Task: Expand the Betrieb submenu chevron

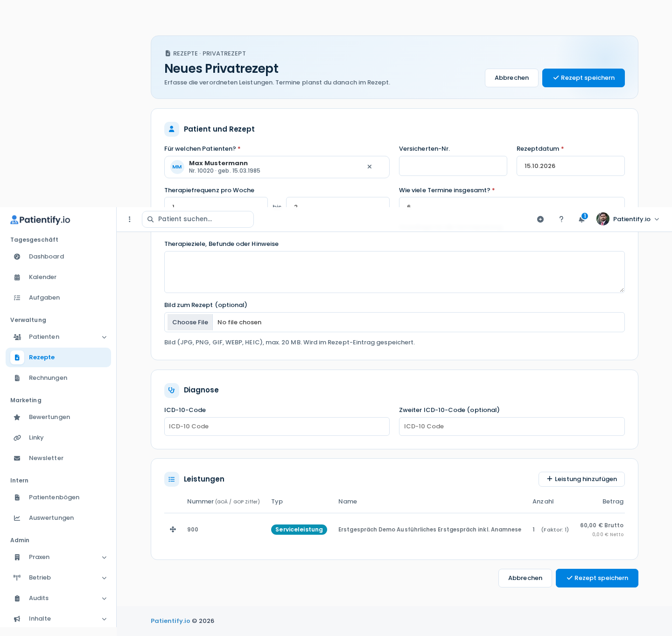Action: 105,578
